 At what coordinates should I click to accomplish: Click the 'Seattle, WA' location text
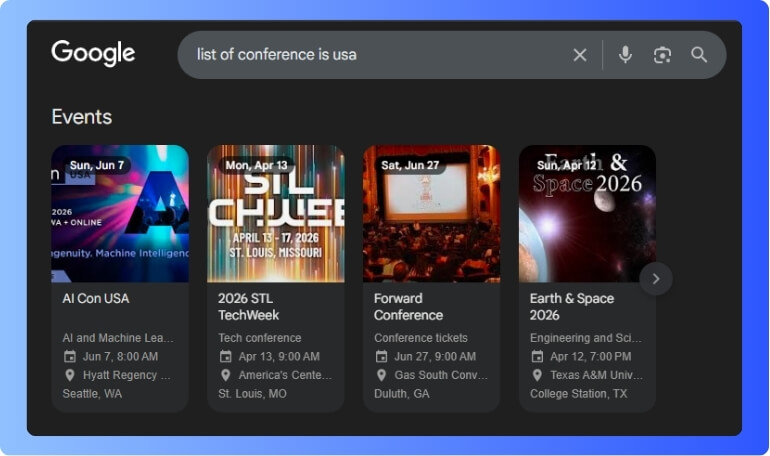point(92,394)
